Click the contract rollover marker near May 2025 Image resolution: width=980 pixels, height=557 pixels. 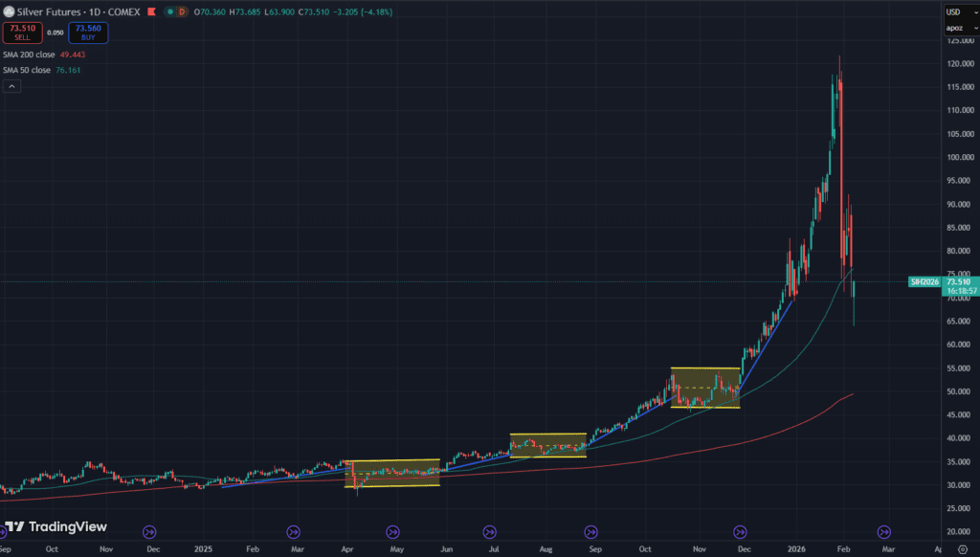point(392,530)
